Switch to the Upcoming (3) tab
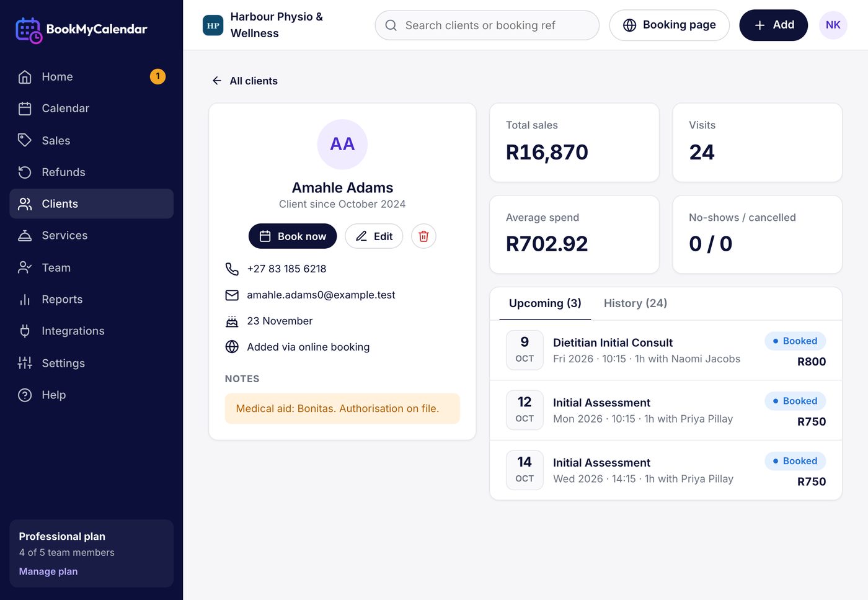 point(545,303)
